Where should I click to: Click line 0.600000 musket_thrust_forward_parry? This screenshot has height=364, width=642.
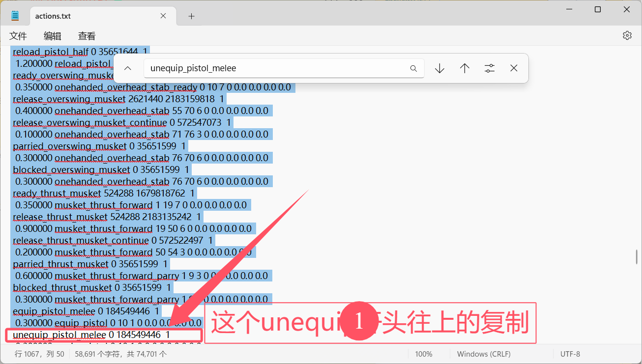coord(142,276)
